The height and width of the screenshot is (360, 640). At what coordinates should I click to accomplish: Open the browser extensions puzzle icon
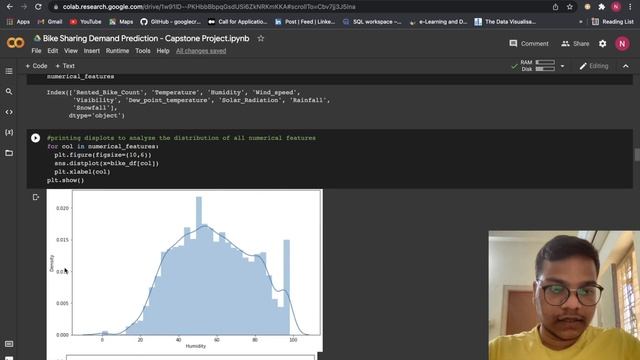click(x=601, y=7)
